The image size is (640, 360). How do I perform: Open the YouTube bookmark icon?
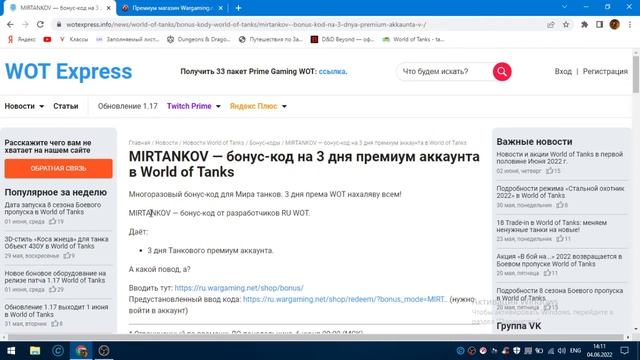[x=47, y=39]
